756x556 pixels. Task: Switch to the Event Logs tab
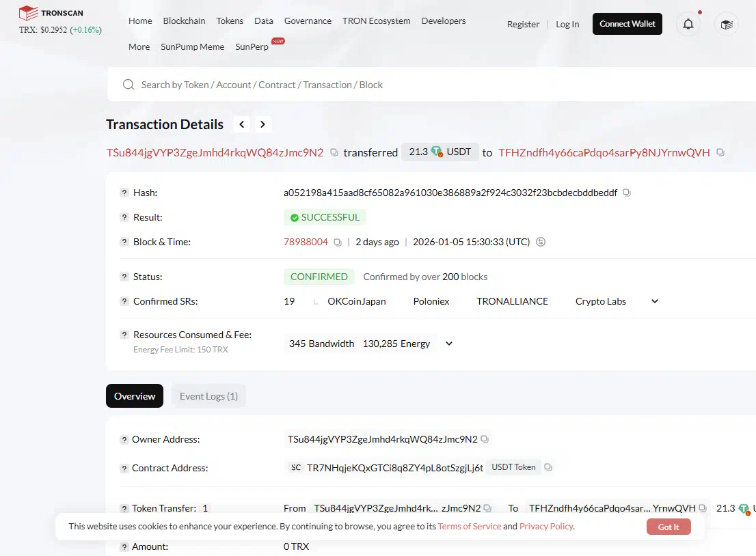click(208, 396)
